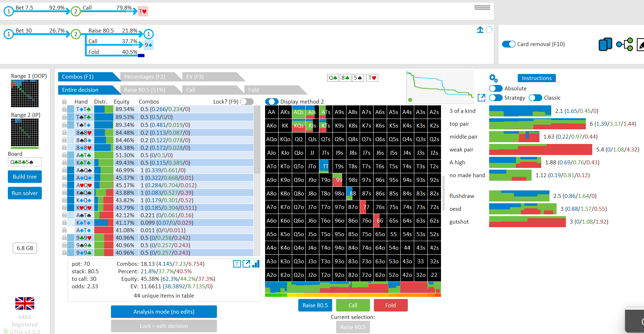Pop out the equity graph window
644x334 pixels.
[481, 98]
